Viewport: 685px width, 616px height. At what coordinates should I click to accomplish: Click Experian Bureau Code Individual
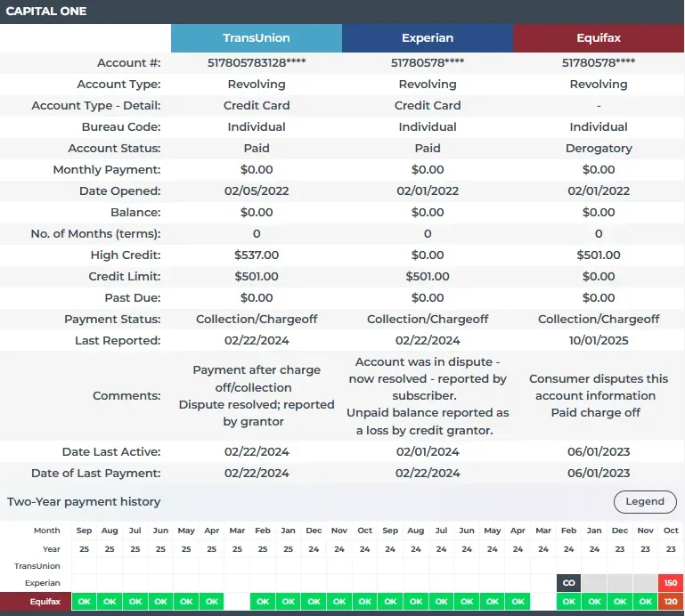pyautogui.click(x=428, y=127)
